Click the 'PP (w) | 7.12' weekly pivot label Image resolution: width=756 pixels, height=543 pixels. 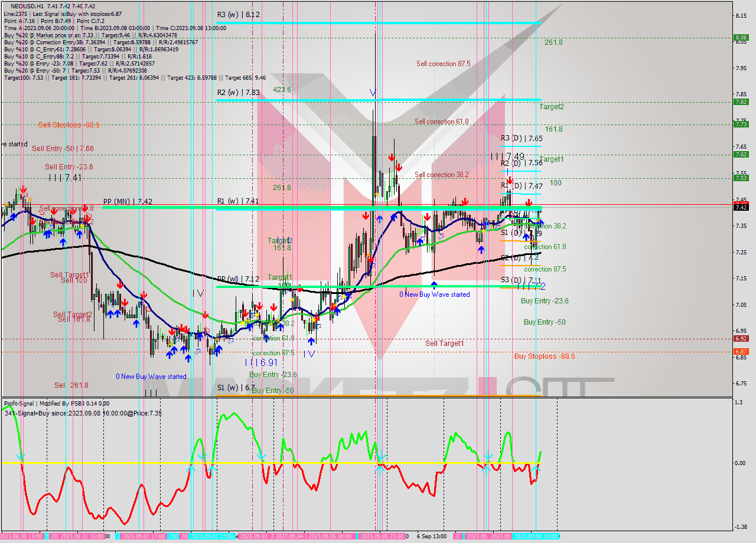pos(238,279)
